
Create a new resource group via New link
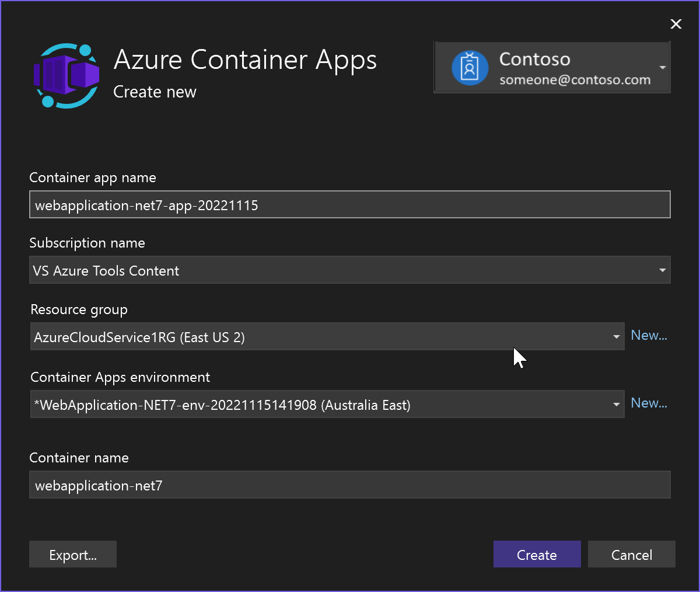click(x=649, y=335)
